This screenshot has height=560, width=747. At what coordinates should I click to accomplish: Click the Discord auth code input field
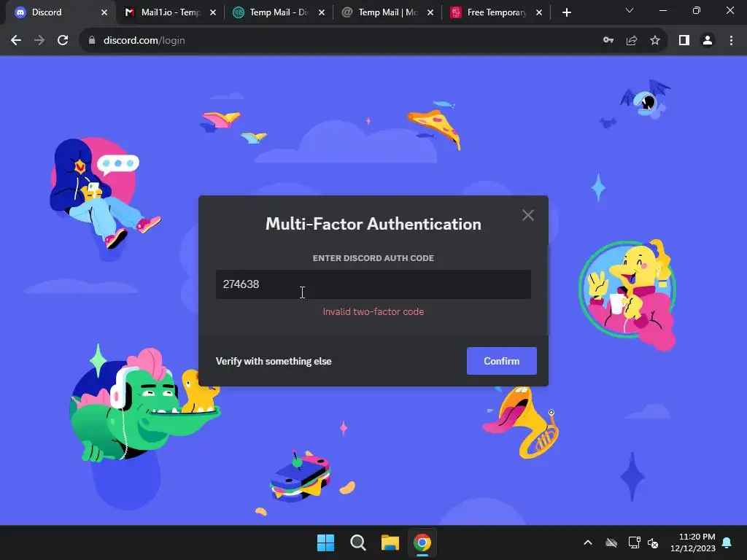click(x=373, y=284)
